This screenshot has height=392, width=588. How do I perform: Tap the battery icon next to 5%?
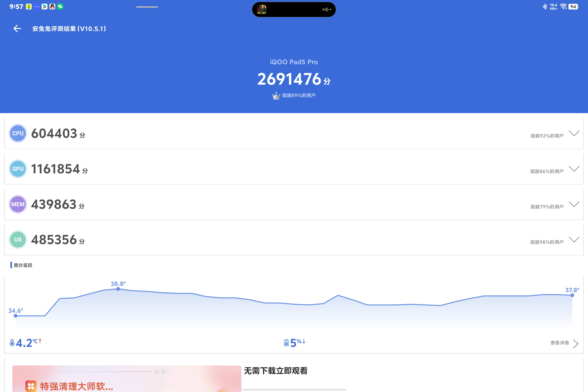(286, 343)
